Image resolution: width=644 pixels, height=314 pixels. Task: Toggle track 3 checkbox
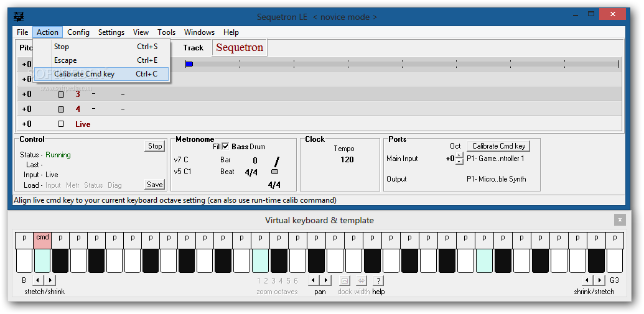tap(61, 95)
